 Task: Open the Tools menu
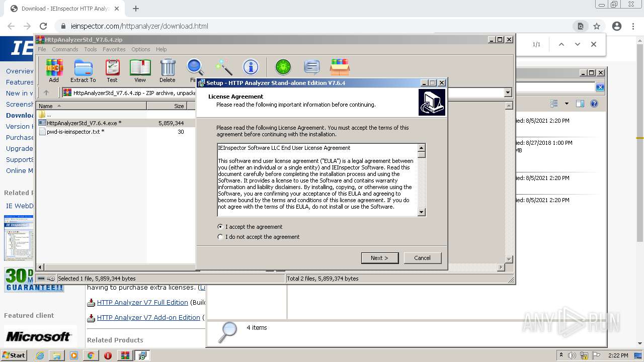(91, 49)
